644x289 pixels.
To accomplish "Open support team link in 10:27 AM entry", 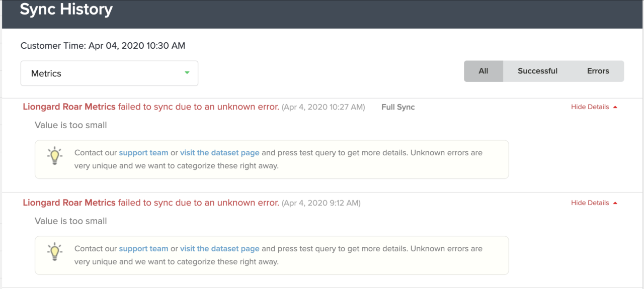I will click(143, 153).
